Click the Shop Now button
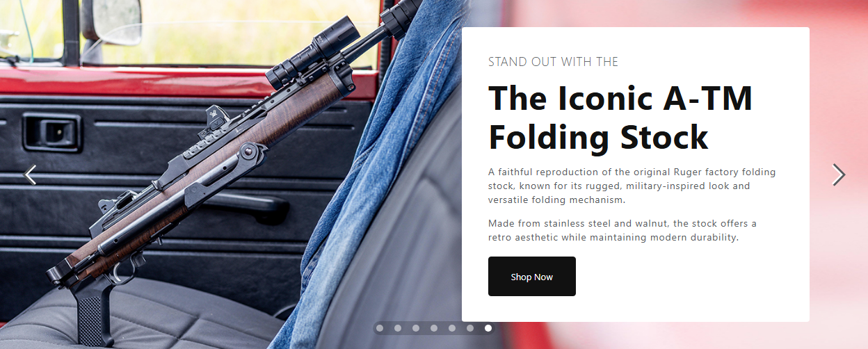868x349 pixels. (x=532, y=277)
